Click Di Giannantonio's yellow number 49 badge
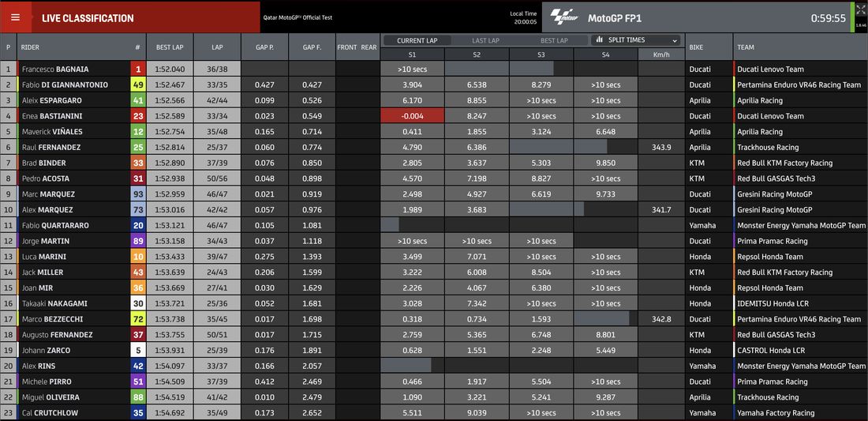The height and width of the screenshot is (421, 868). [138, 85]
